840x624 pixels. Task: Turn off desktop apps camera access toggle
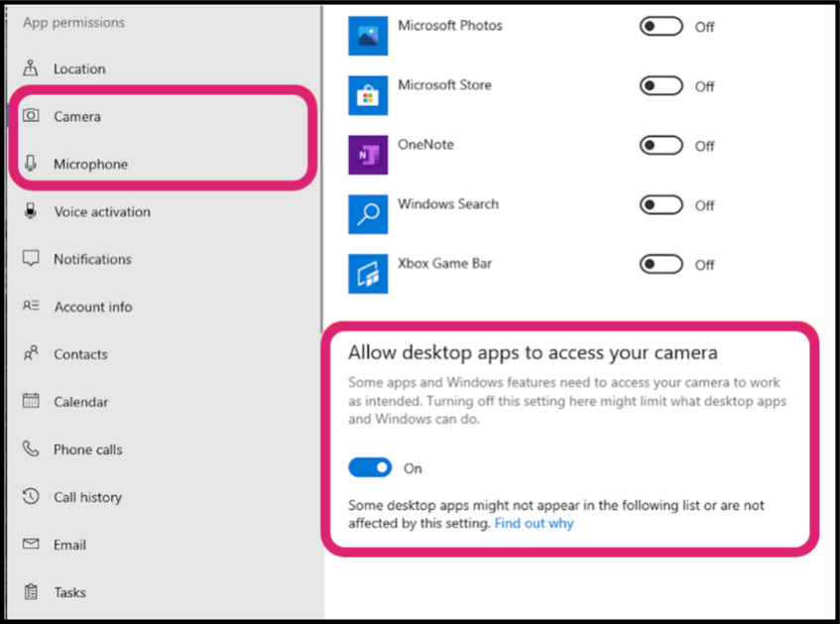pos(370,467)
